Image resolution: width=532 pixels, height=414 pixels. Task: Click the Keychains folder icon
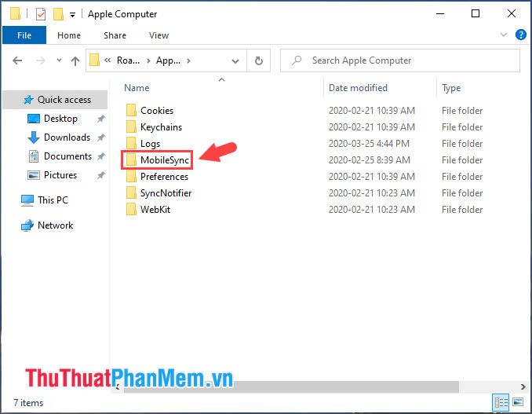(x=131, y=127)
